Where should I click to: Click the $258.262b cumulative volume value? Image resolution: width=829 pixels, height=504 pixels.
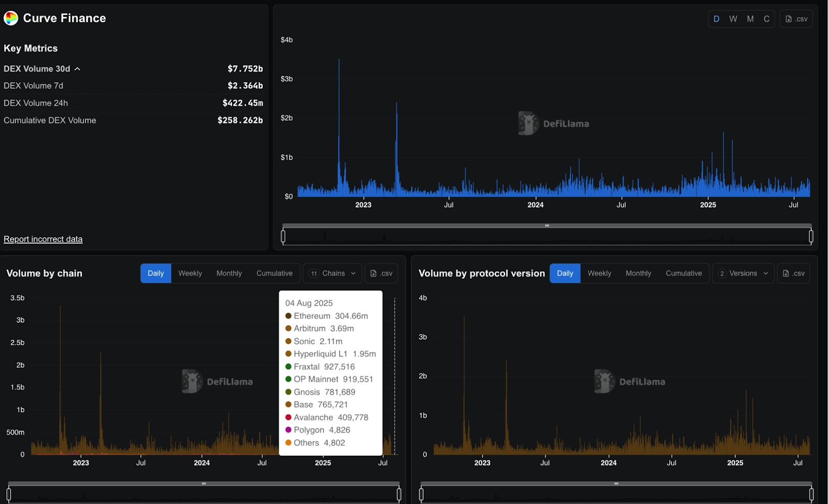[x=240, y=120]
